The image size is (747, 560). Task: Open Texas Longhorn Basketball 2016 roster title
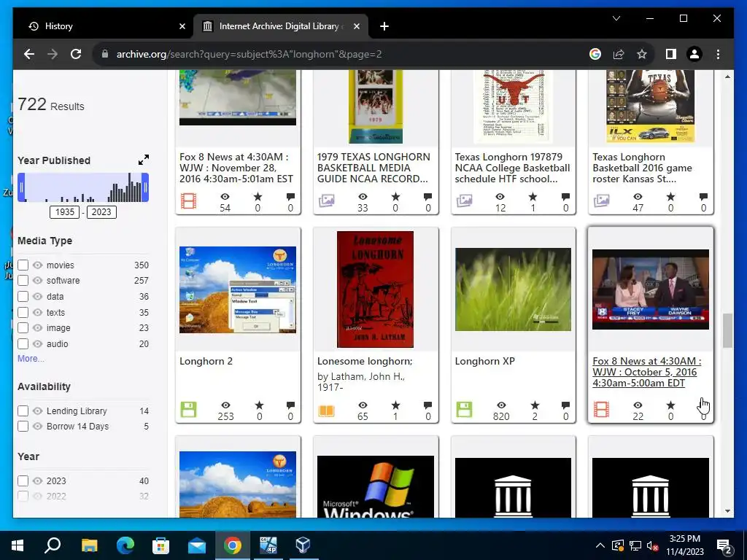coord(642,168)
